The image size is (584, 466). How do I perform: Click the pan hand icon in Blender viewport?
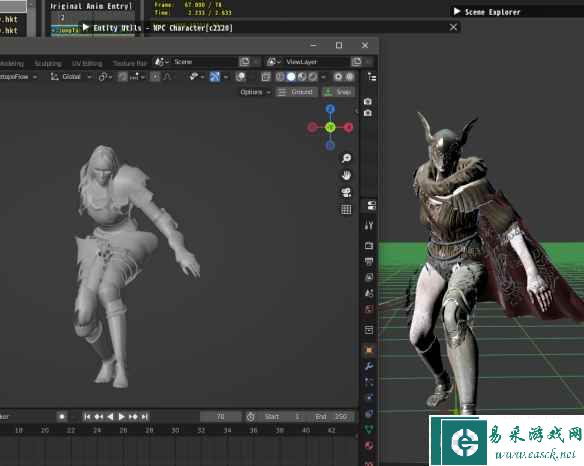(x=346, y=175)
